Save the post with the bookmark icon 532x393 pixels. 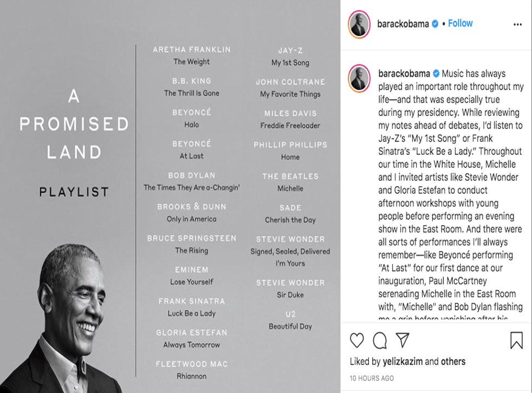(x=516, y=340)
